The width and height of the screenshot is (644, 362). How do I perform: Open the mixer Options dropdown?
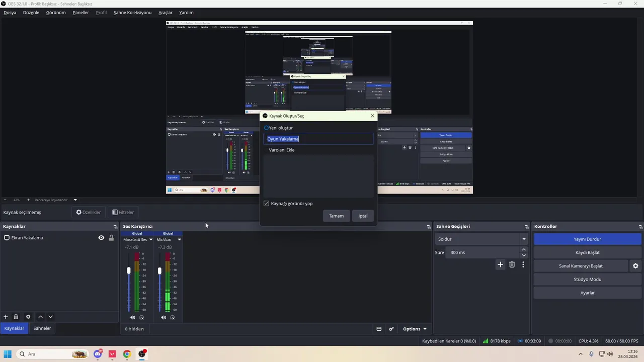click(x=415, y=329)
